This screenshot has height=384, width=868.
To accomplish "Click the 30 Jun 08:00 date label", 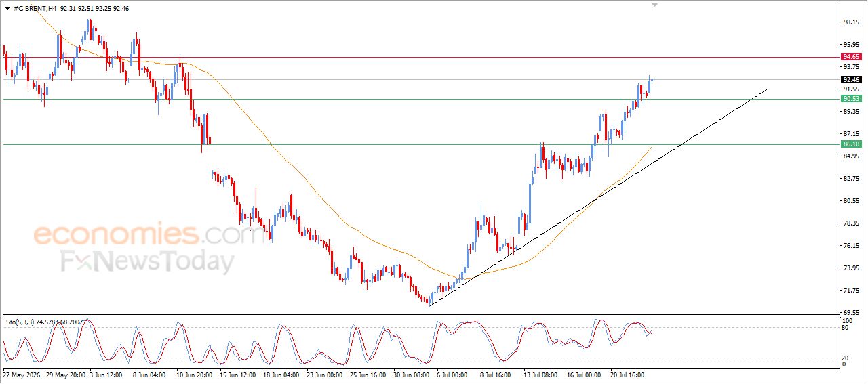I will [x=412, y=375].
